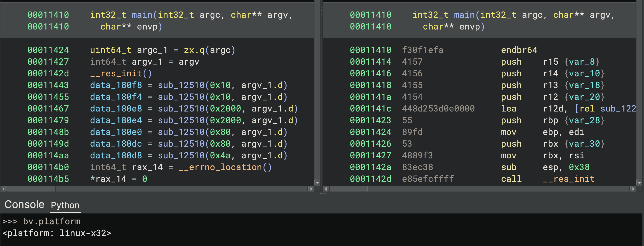This screenshot has width=644, height=246.
Task: Click the left arrow on the left pane's horizontal scrollbar
Action: pos(3,189)
